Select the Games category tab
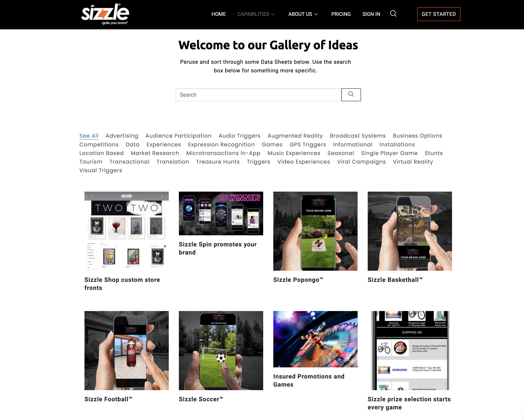This screenshot has height=420, width=524. point(272,144)
